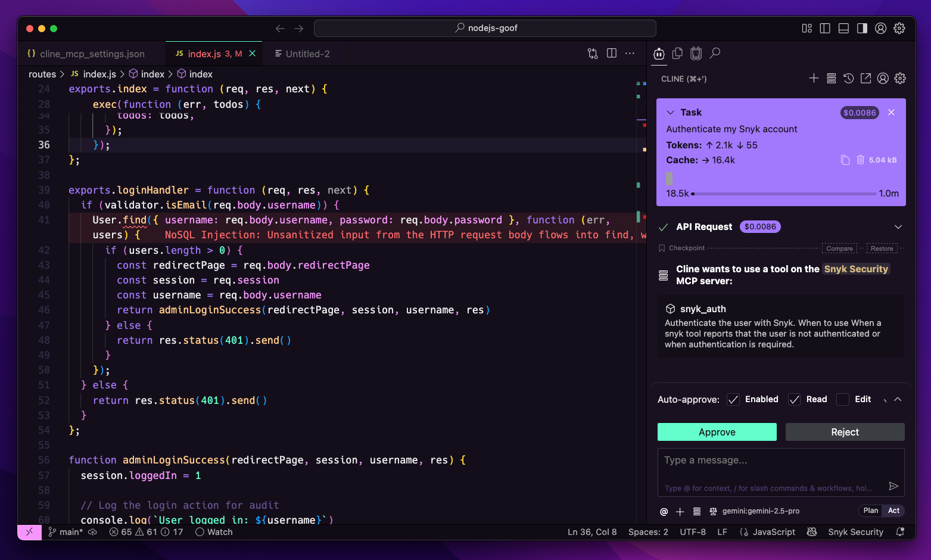Open the Snyk dog icon panel
Screen dimensions: 931x560
click(x=696, y=54)
